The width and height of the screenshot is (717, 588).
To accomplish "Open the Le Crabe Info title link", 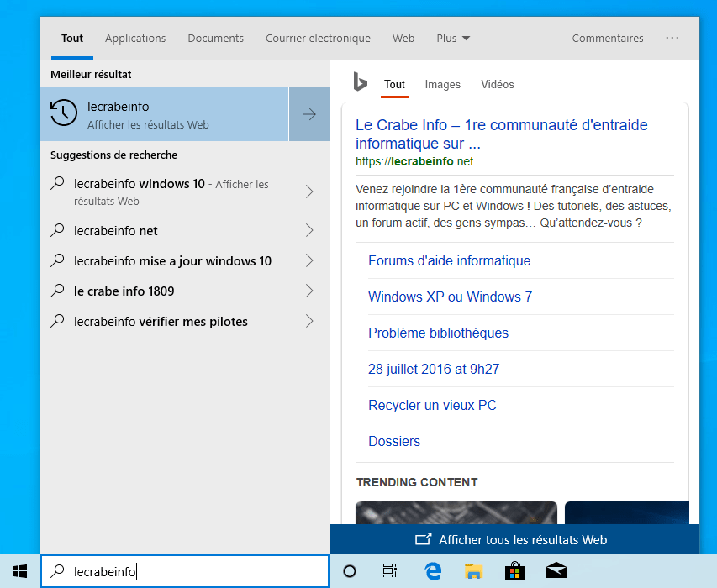I will [x=502, y=134].
